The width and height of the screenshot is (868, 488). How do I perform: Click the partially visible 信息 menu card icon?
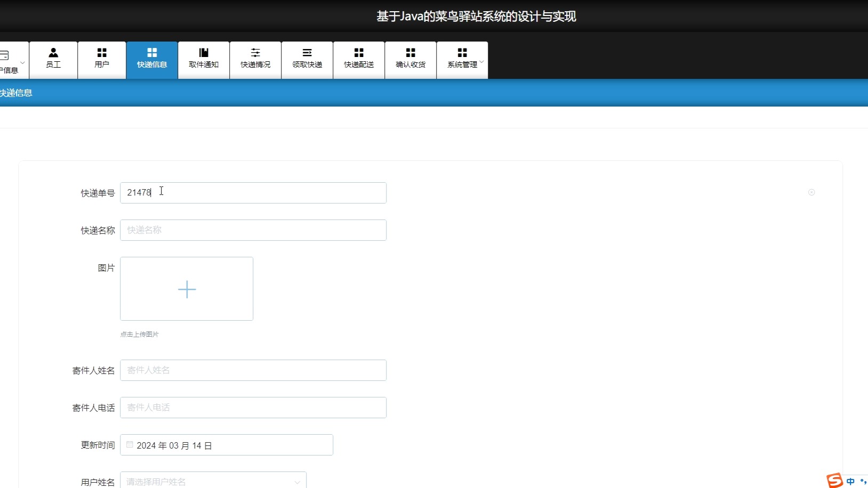point(4,55)
